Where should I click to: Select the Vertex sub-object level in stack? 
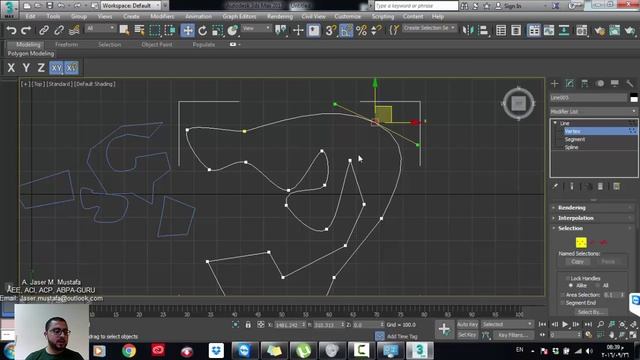[x=600, y=131]
